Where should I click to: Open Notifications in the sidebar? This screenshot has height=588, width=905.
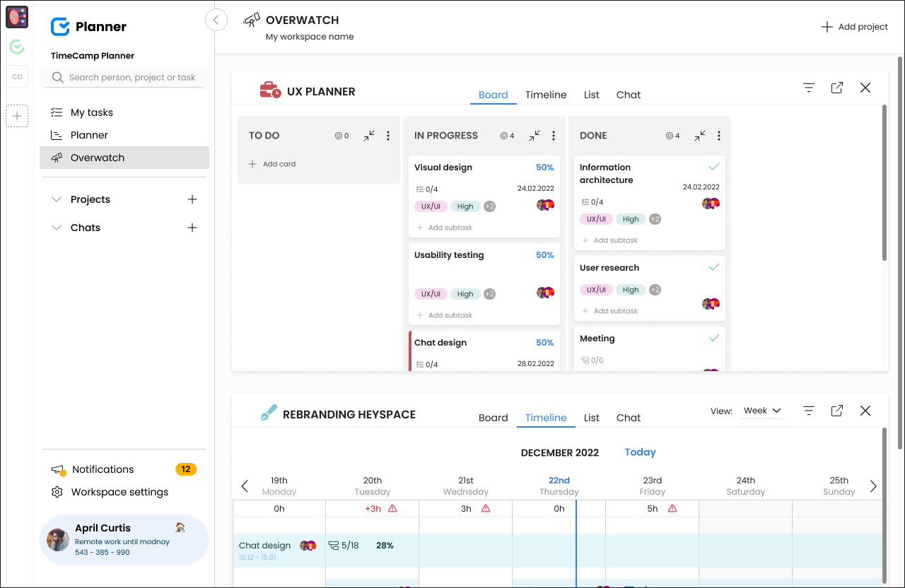tap(103, 469)
